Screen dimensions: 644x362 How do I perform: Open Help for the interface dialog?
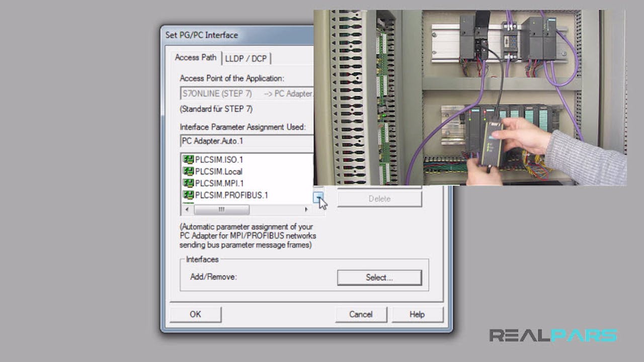tap(417, 314)
